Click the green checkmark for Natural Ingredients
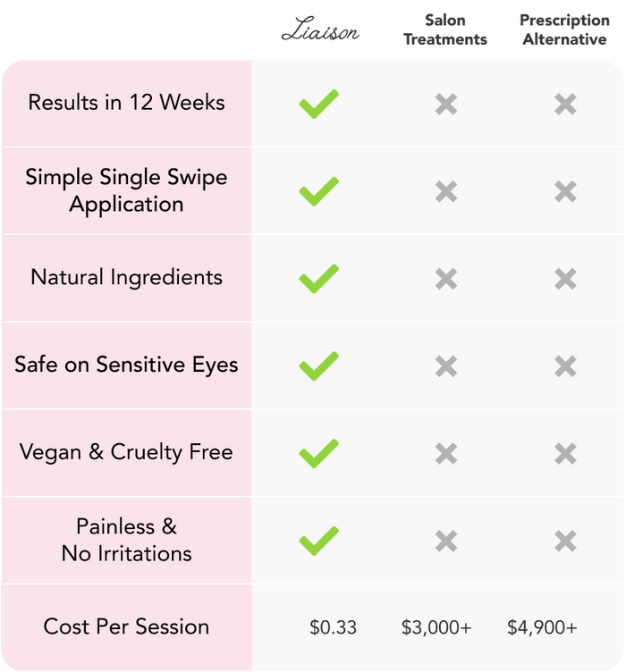 click(x=318, y=279)
